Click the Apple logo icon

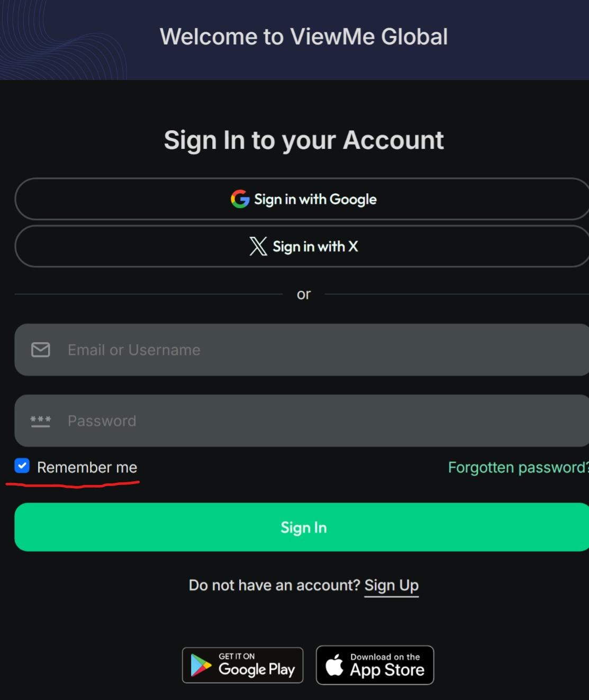tap(334, 665)
